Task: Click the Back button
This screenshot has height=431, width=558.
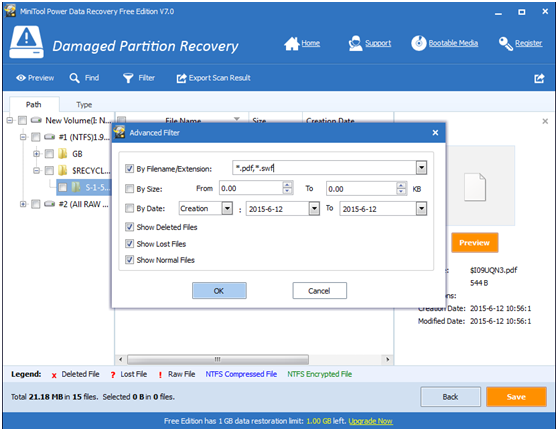Action: [x=450, y=396]
